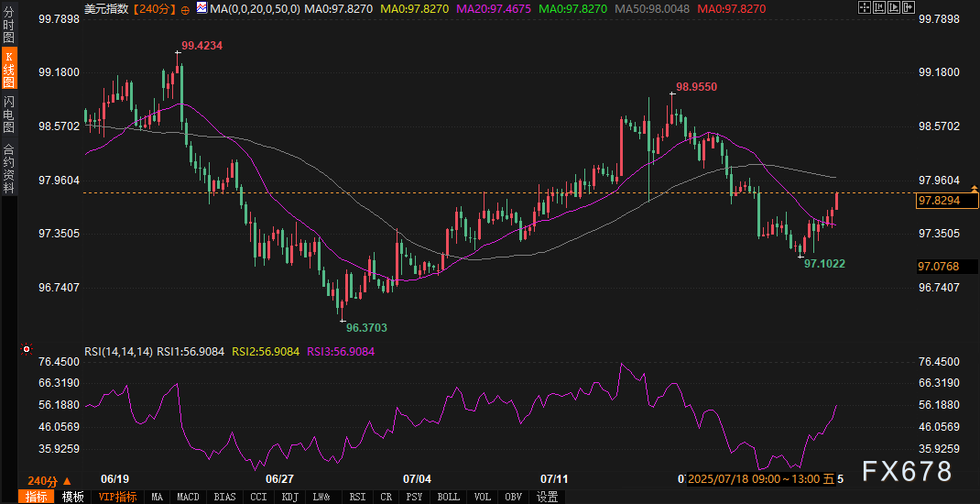Select the K线图 side tab
980x504 pixels.
point(9,69)
